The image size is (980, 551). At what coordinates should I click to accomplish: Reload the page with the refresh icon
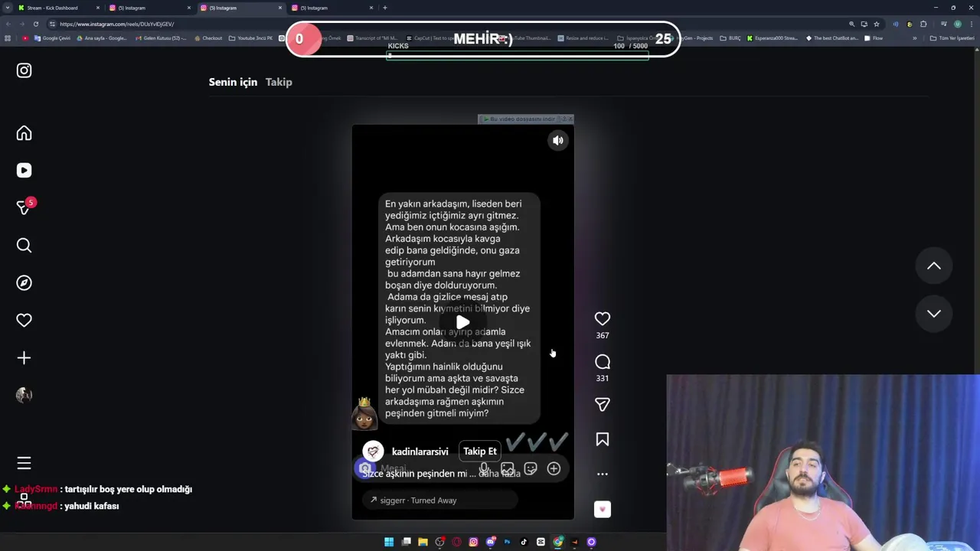coord(35,24)
